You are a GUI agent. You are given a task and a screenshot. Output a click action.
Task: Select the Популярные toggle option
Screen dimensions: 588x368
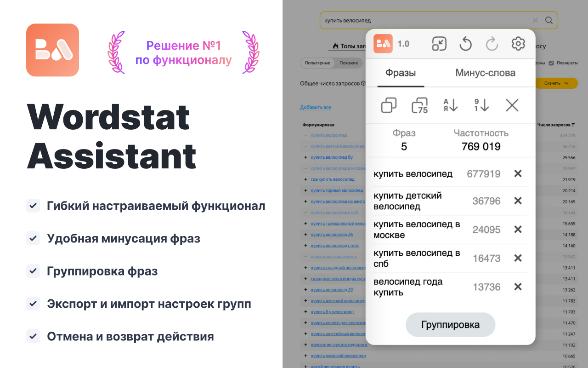[x=317, y=63]
